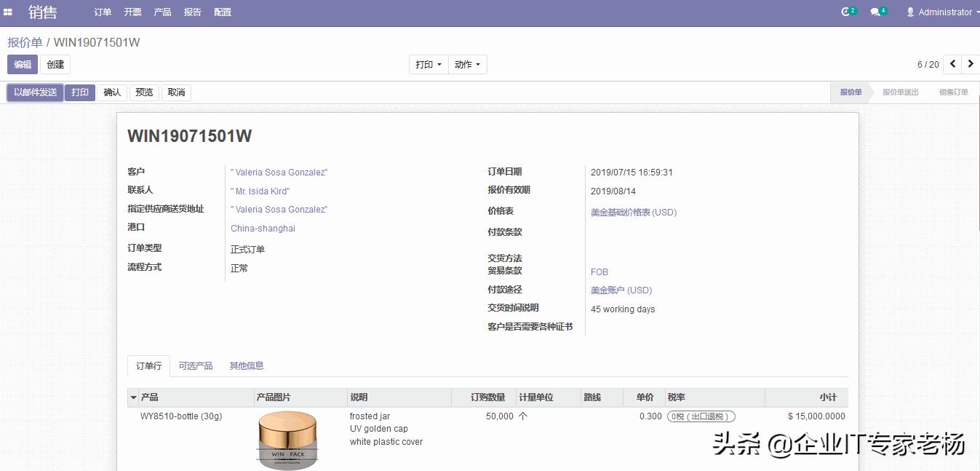Open the apps menu grid icon
Viewport: 980px width, 471px height.
[9, 12]
